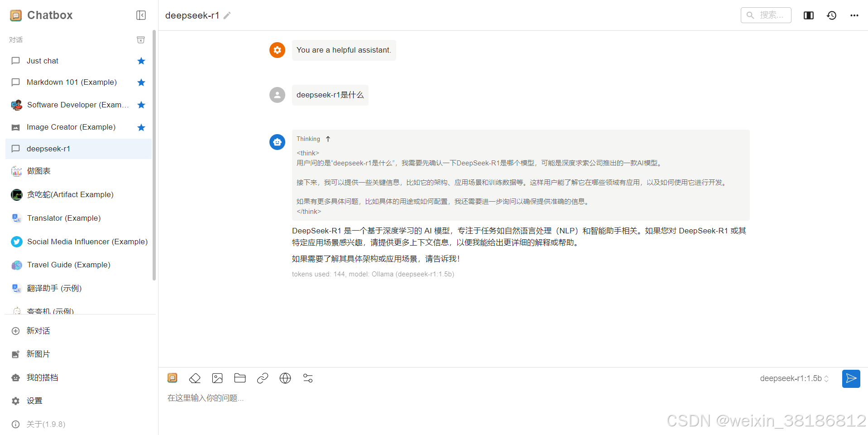Create new image session with 新图片
This screenshot has width=868, height=435.
coord(78,354)
